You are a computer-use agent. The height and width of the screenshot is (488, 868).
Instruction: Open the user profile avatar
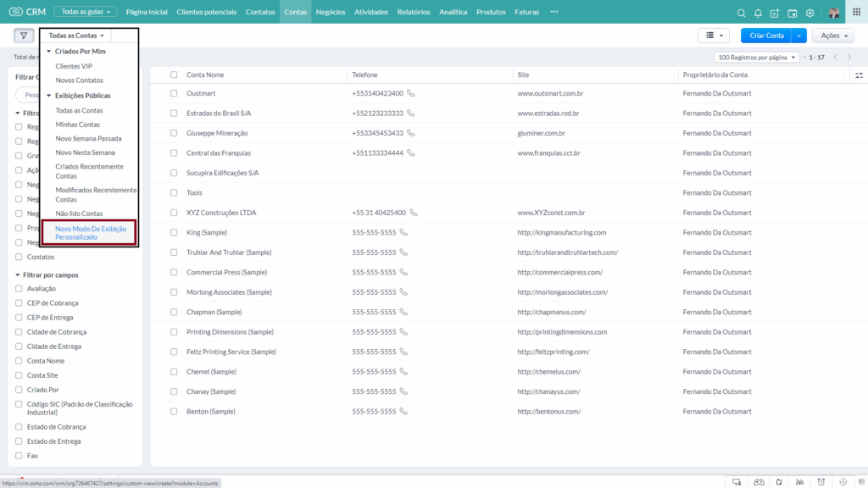tap(834, 13)
